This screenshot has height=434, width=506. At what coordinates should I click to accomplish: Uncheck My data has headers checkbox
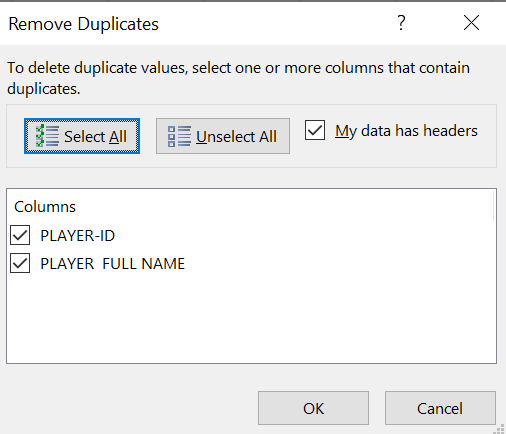pyautogui.click(x=315, y=130)
